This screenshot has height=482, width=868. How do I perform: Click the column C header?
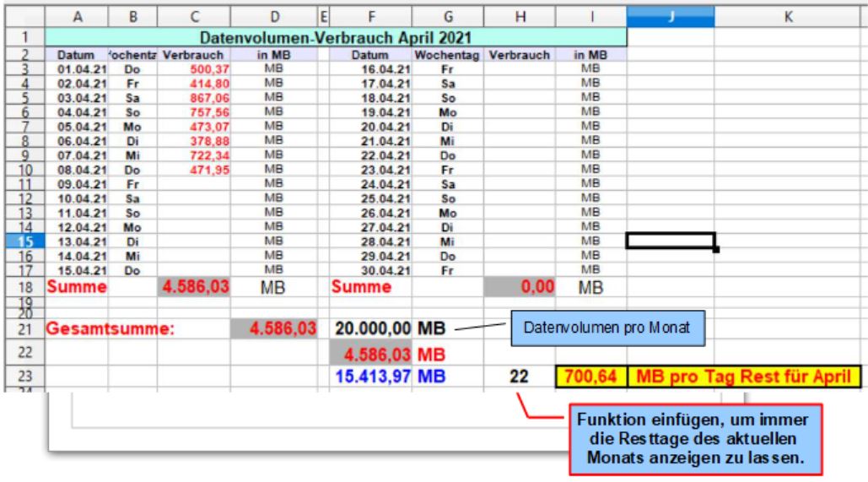(194, 14)
